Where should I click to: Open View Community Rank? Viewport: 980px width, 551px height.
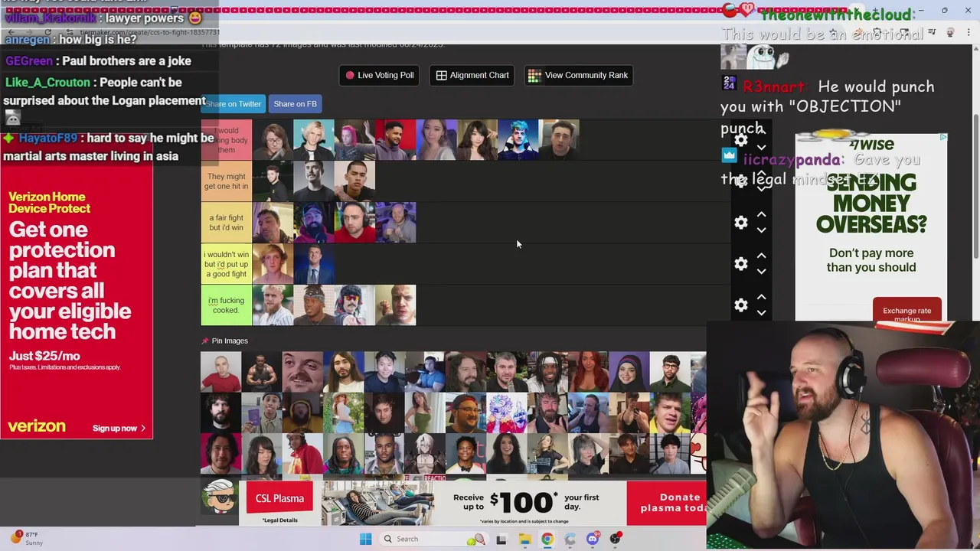pos(578,75)
